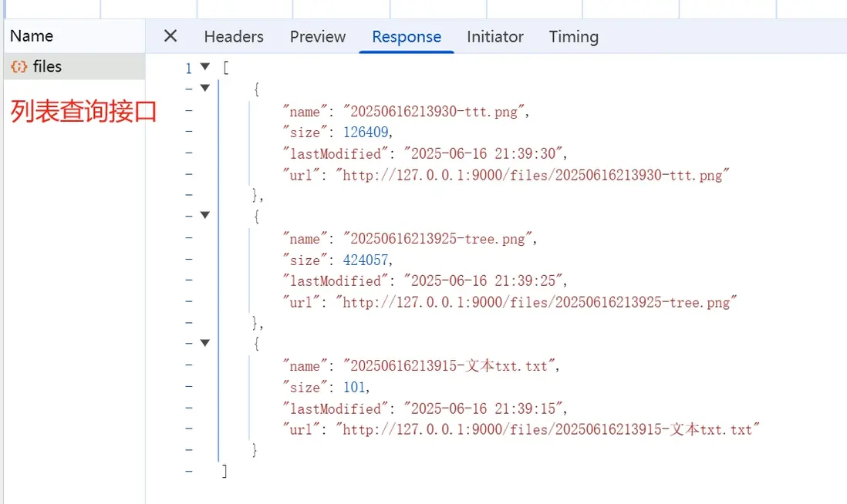Image resolution: width=847 pixels, height=504 pixels.
Task: Collapse the tree.png object block
Action: point(204,215)
